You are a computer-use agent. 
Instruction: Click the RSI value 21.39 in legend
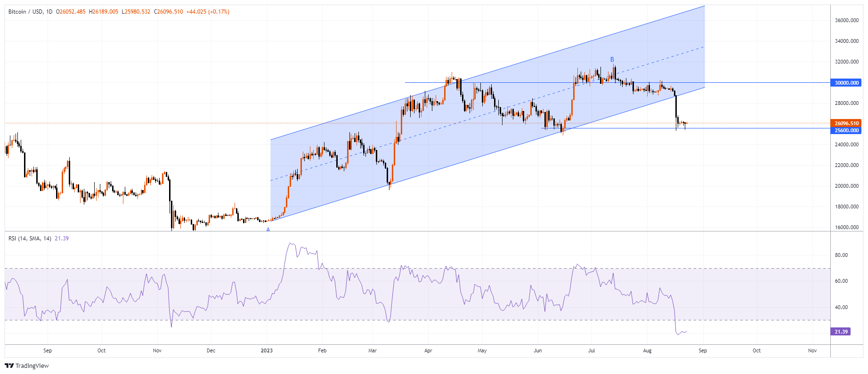(62, 239)
